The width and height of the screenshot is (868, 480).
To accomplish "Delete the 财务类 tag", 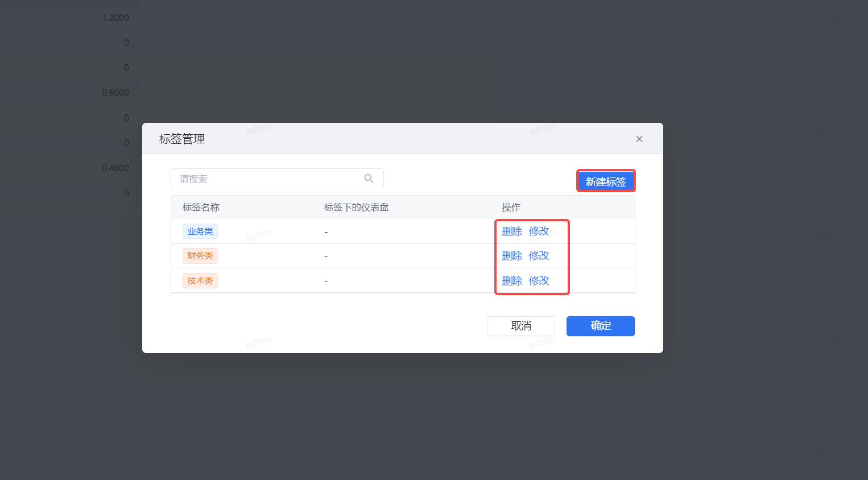I will [512, 256].
